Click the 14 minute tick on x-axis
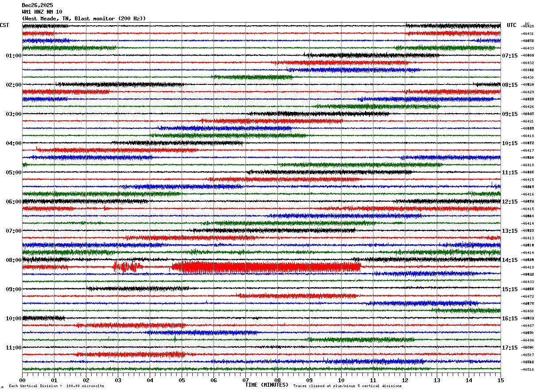Image resolution: width=536 pixels, height=392 pixels. click(x=469, y=380)
